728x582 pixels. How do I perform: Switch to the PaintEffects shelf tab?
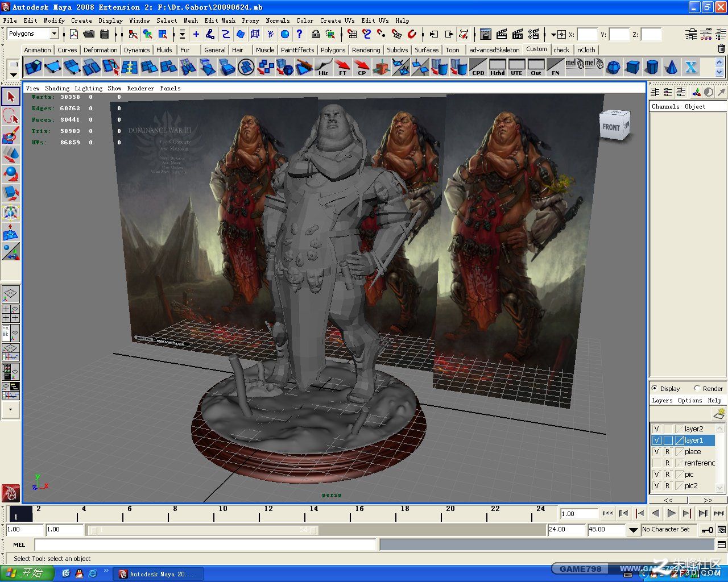point(297,50)
